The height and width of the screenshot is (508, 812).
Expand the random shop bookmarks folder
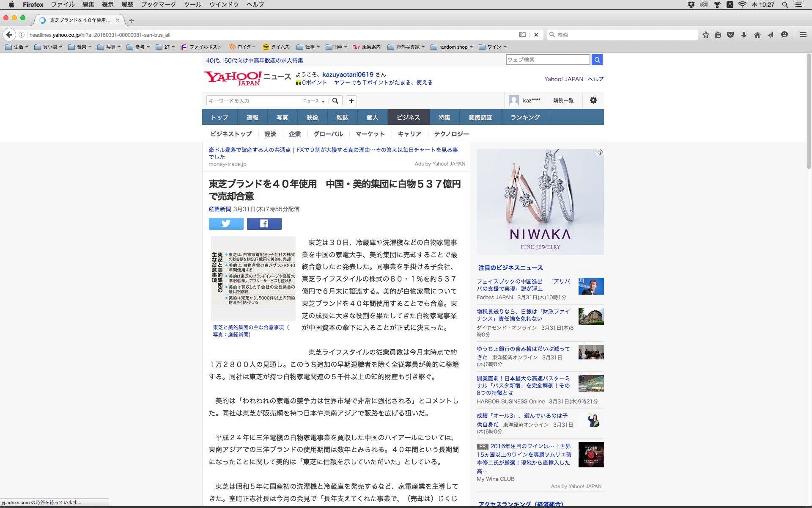452,47
